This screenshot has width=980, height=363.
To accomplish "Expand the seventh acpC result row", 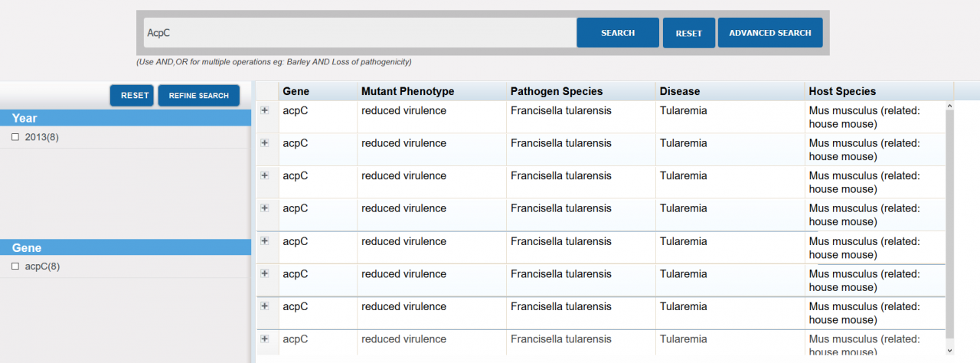I will 265,306.
